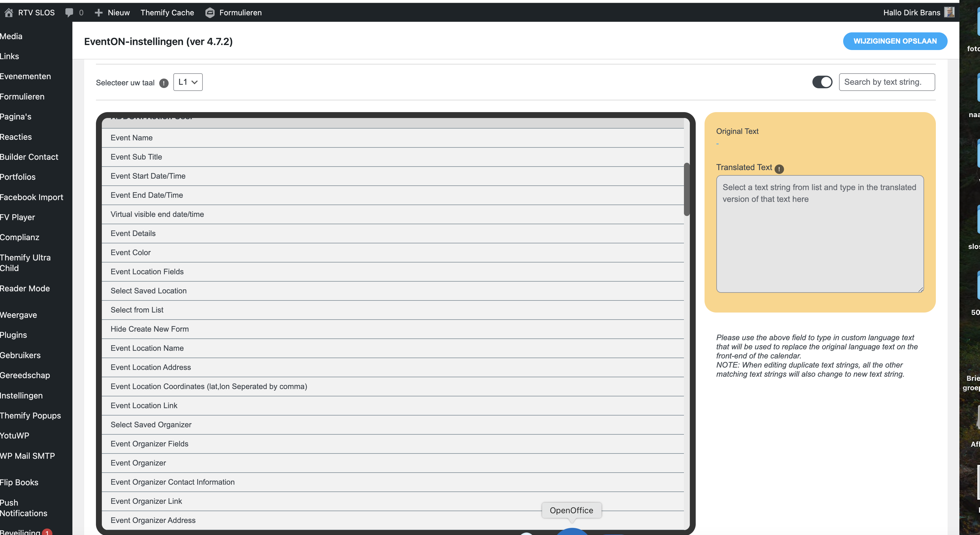Click the Translated Text textarea
980x535 pixels.
(x=820, y=234)
